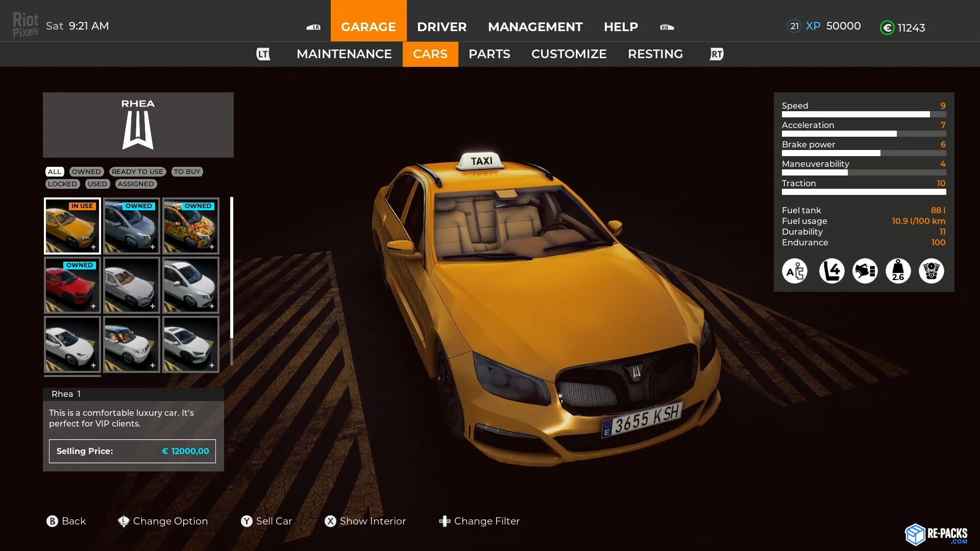Enable the OWNED filter chip
Screen dimensions: 980x551
tap(86, 172)
